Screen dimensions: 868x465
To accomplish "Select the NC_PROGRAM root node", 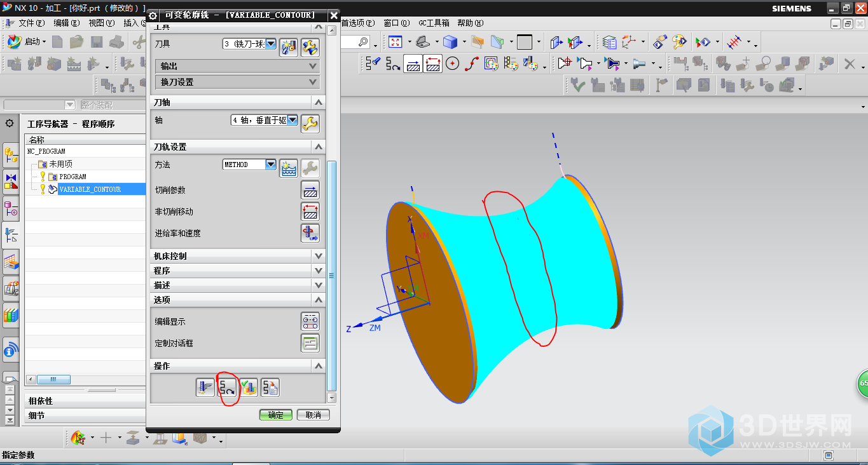I will pos(46,151).
